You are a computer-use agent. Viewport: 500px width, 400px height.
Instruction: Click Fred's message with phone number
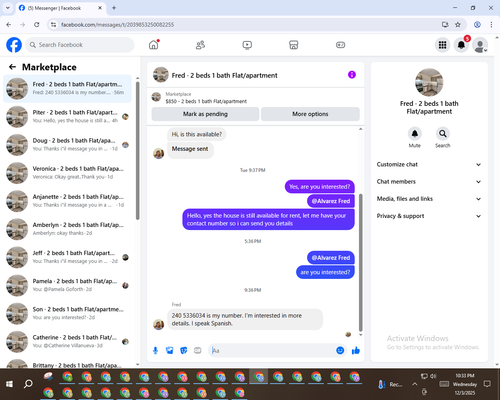pos(245,319)
